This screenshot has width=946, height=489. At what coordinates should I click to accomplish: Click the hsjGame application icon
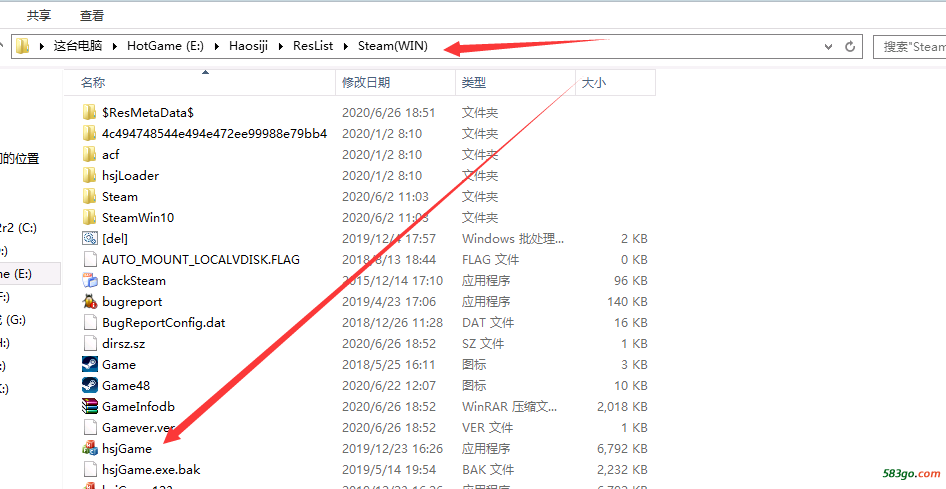[90, 448]
